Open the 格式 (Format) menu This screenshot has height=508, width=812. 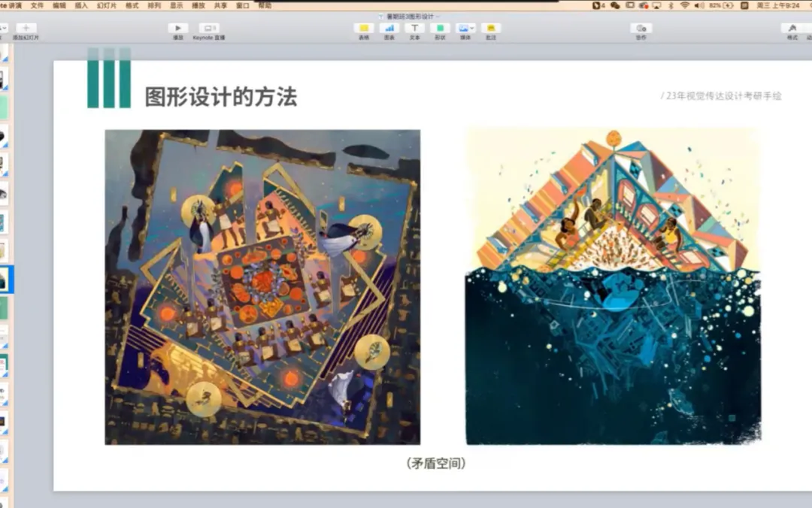pos(132,5)
